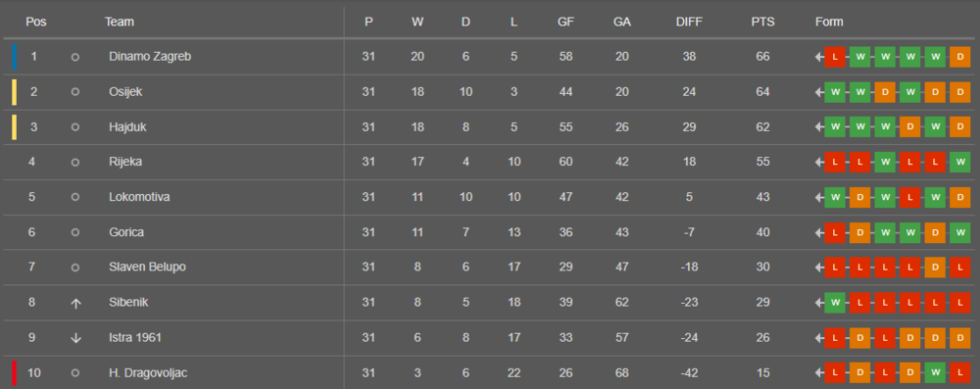Click the DIFF column header

689,22
